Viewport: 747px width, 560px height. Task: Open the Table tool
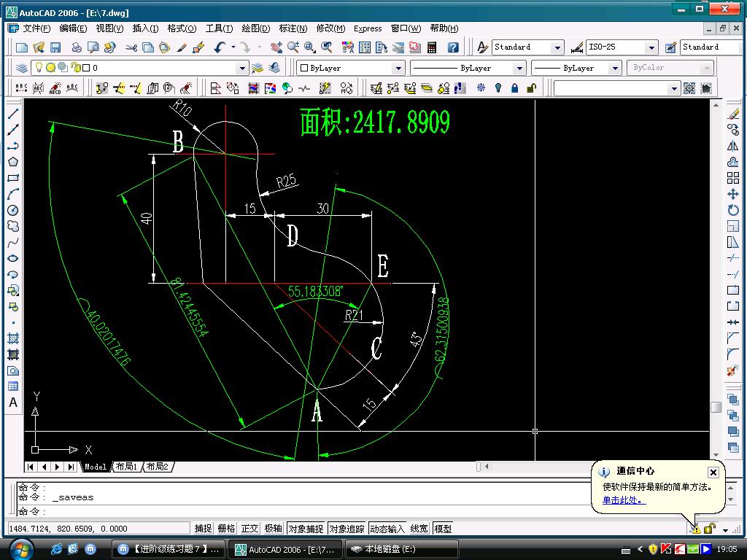[13, 386]
